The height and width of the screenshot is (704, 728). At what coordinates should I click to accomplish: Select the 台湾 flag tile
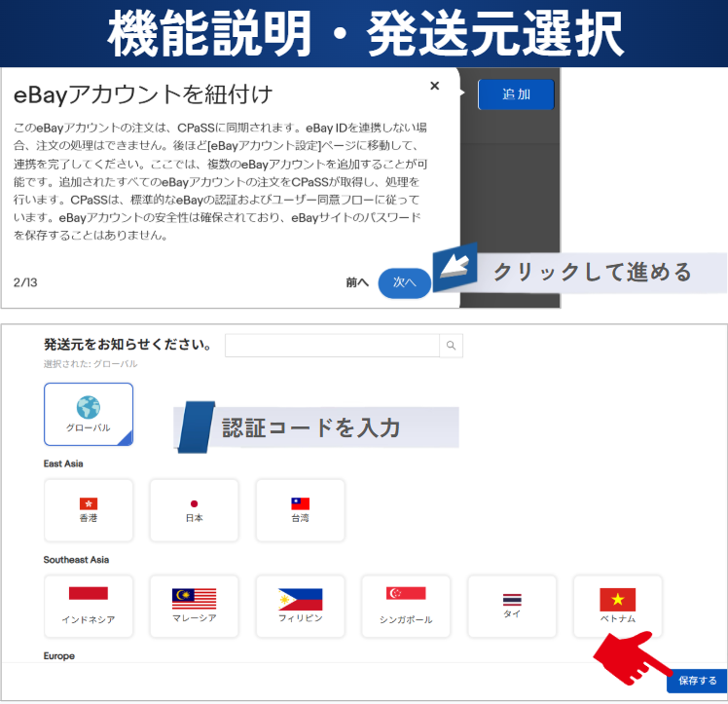coord(300,510)
